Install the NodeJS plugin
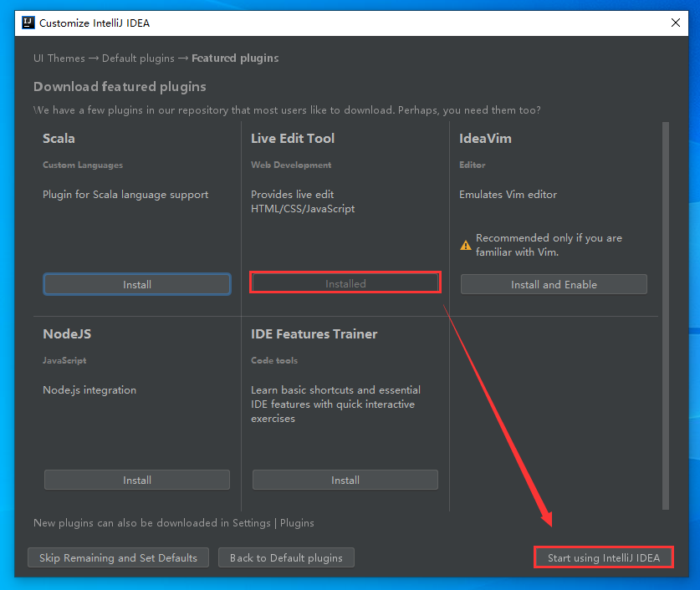The image size is (700, 590). pos(137,480)
